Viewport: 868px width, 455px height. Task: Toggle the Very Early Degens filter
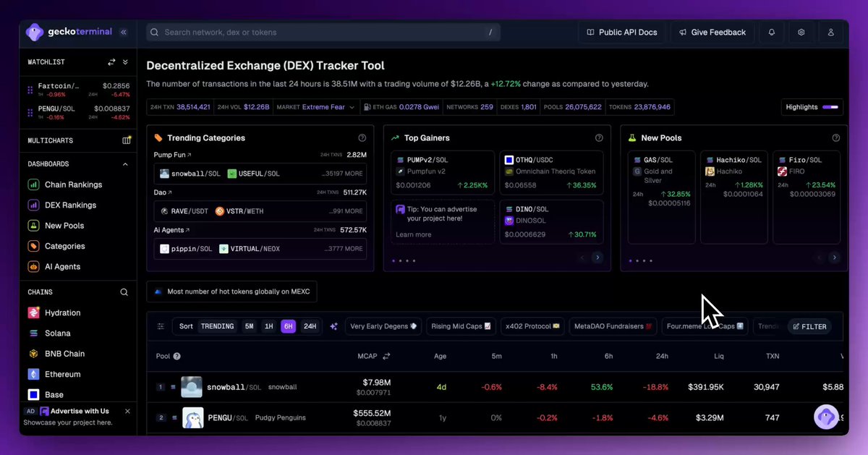(383, 326)
